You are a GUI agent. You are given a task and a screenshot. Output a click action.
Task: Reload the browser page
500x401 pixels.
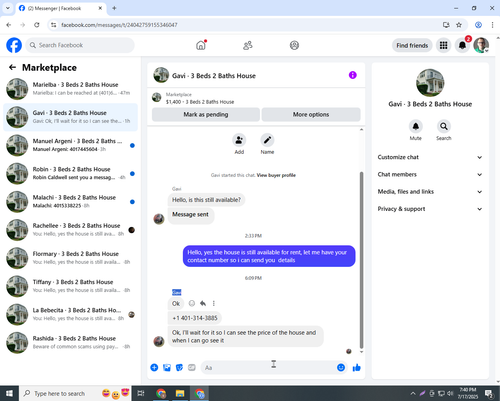[37, 25]
